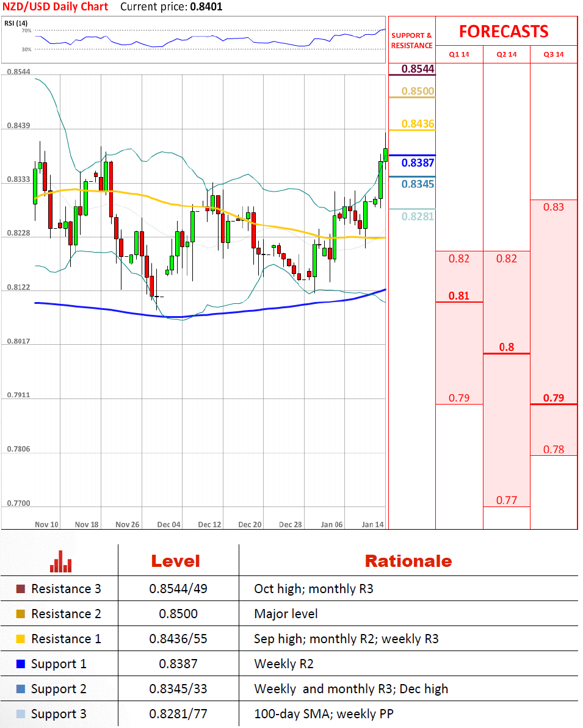Click the 0.8387 support level label

coord(418,163)
